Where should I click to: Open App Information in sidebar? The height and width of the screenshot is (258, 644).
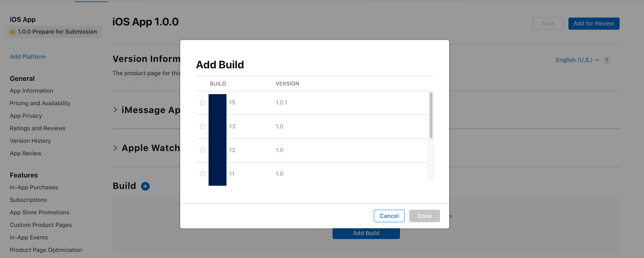click(x=32, y=91)
